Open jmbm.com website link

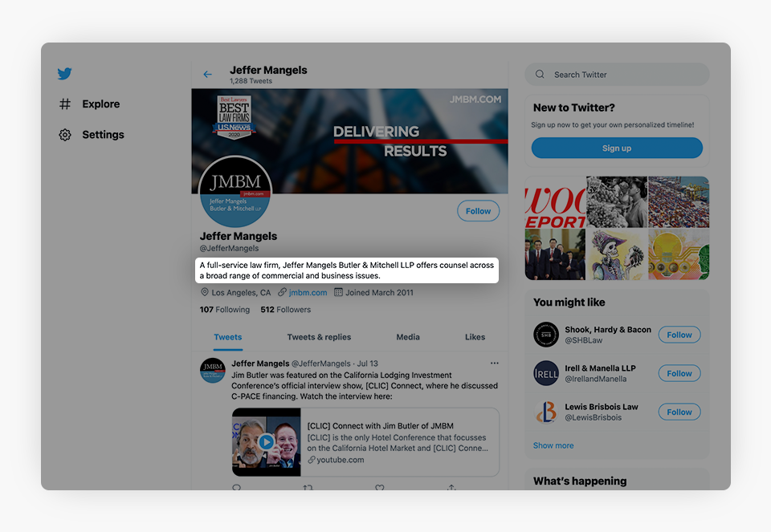coord(308,292)
